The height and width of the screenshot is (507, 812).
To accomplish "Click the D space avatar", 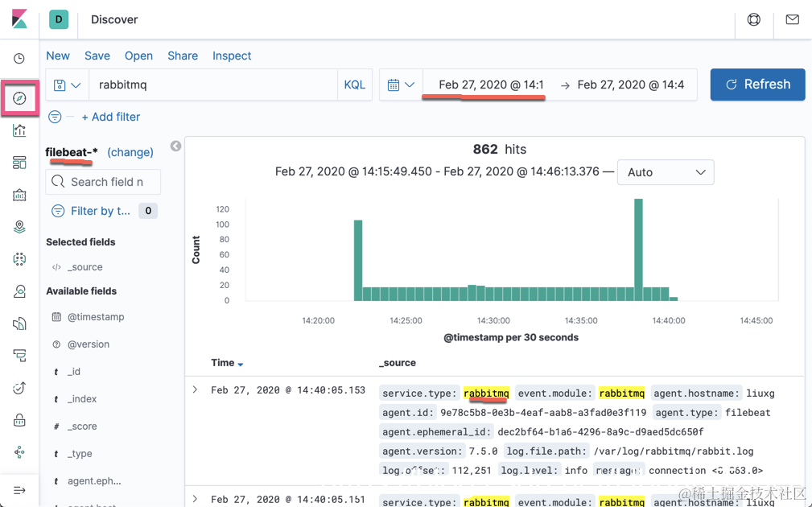I will 59,19.
